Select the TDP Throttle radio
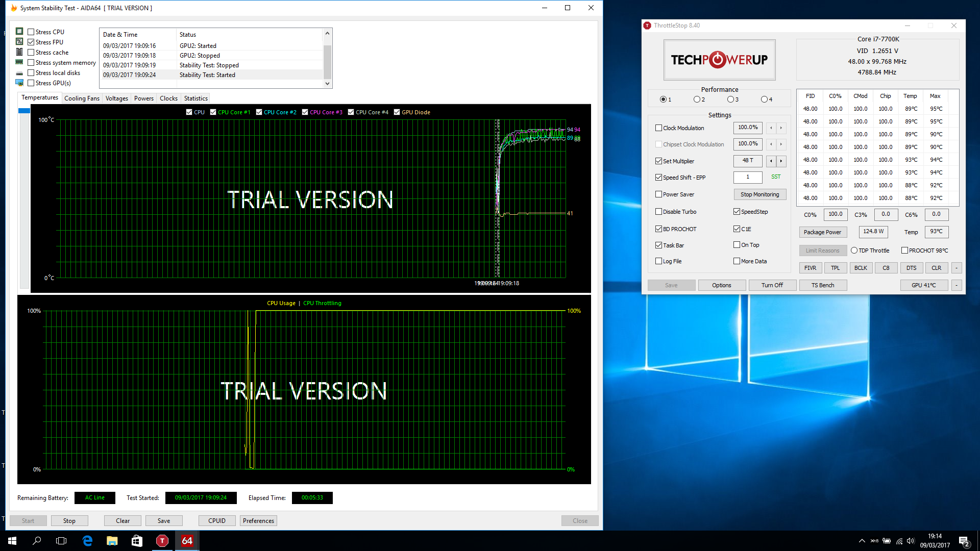This screenshot has width=980, height=551. pyautogui.click(x=854, y=251)
